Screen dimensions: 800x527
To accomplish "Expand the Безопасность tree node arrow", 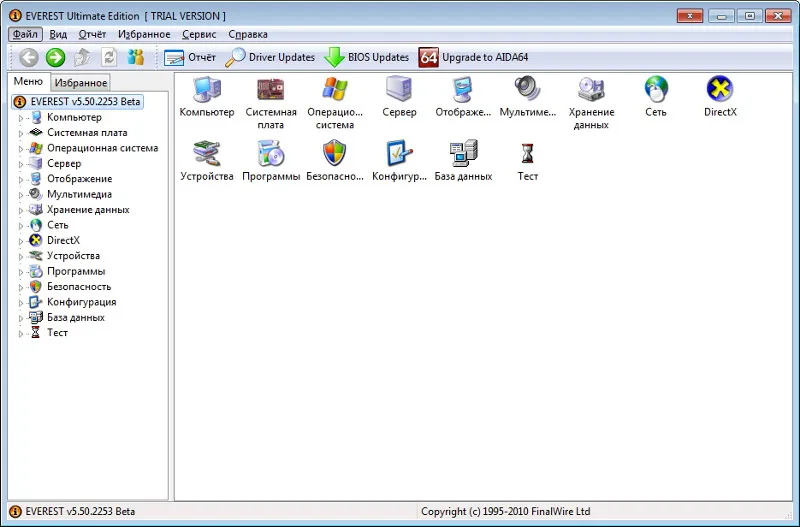I will [21, 287].
